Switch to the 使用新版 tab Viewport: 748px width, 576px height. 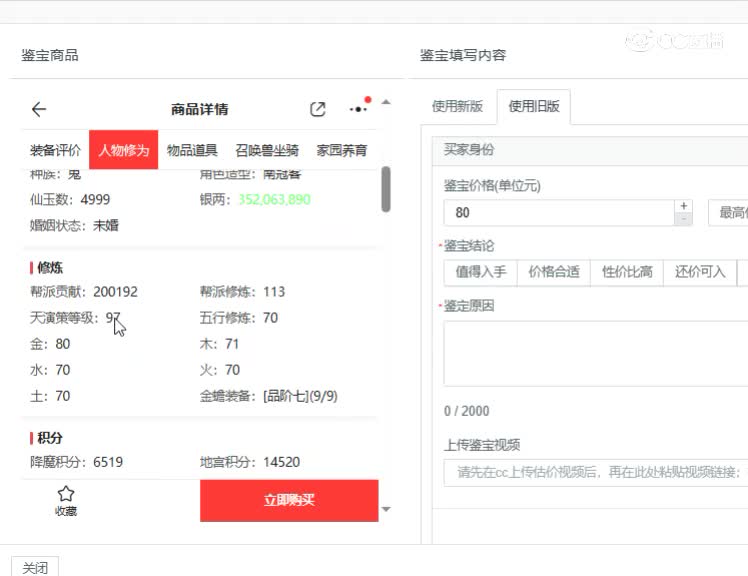458,107
